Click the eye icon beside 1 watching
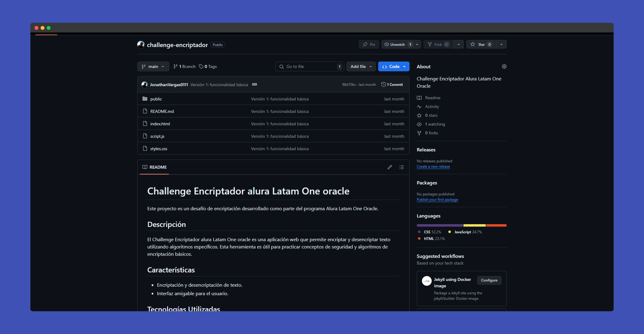Image resolution: width=644 pixels, height=334 pixels. (419, 124)
